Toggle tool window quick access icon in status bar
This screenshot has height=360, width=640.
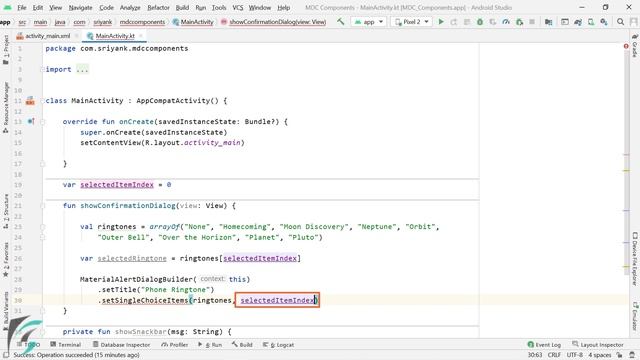[x=6, y=355]
